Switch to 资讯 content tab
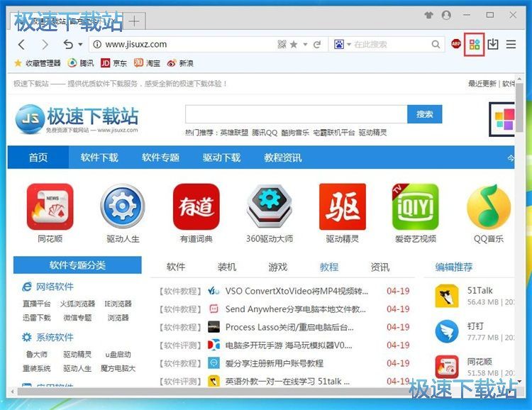 tap(379, 267)
